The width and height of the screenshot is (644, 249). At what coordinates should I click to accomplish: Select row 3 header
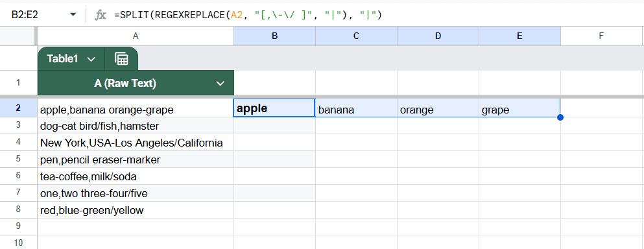coord(18,125)
